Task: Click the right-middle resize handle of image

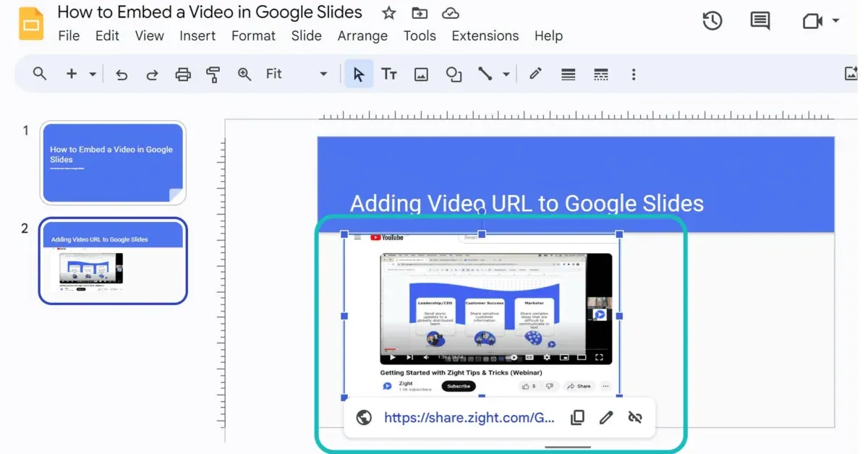Action: coord(619,316)
